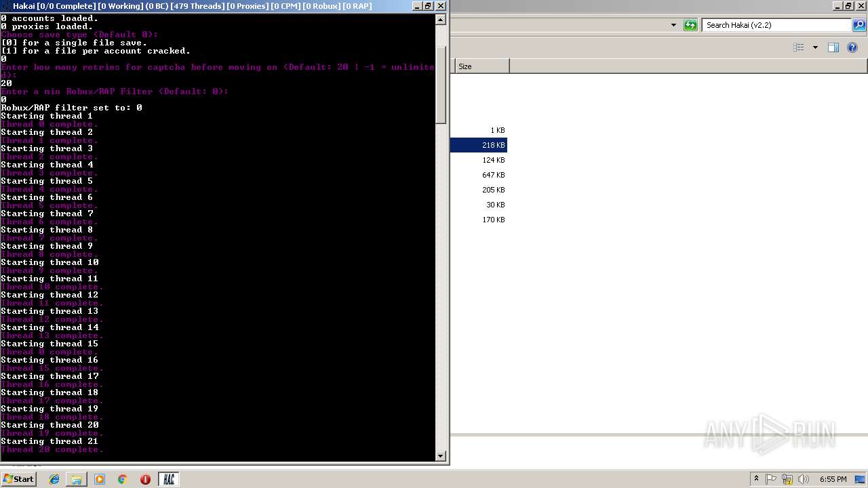Click the console scrollbar up arrow
The height and width of the screenshot is (488, 868).
(x=441, y=20)
